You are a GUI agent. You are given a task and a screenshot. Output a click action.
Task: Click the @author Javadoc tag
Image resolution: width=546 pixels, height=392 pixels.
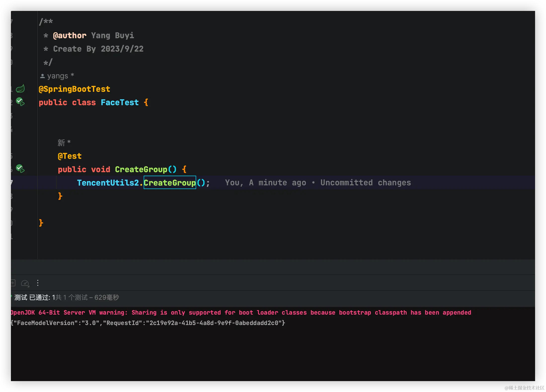[70, 35]
